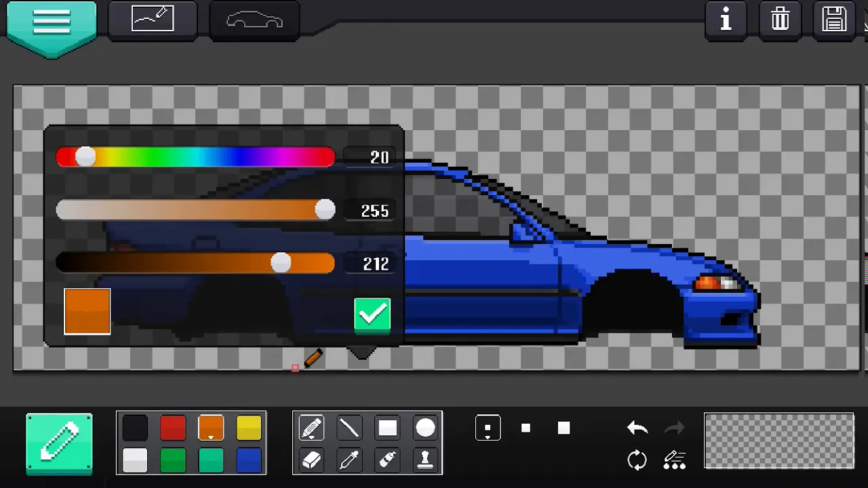
Task: Click the hue slider handle
Action: point(85,157)
